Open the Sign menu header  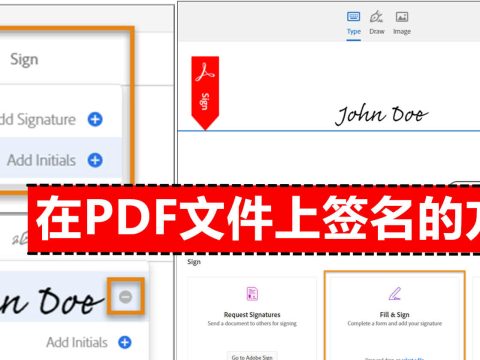[x=24, y=60]
